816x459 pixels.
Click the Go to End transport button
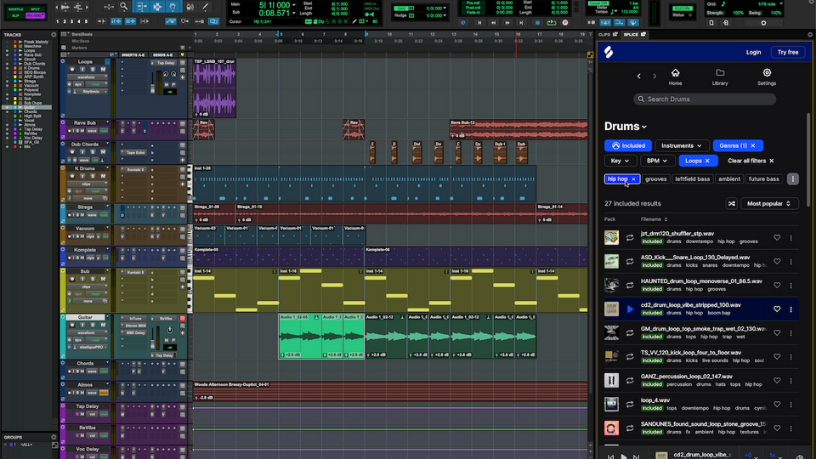point(521,23)
